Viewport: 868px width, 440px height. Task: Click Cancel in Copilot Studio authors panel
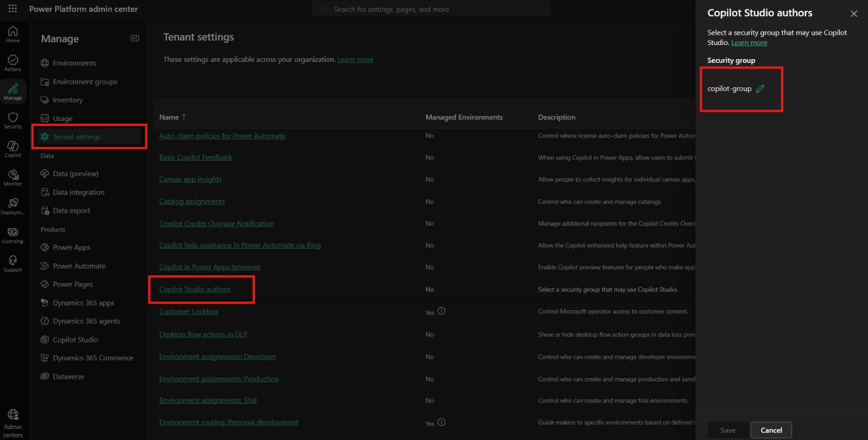pyautogui.click(x=771, y=430)
